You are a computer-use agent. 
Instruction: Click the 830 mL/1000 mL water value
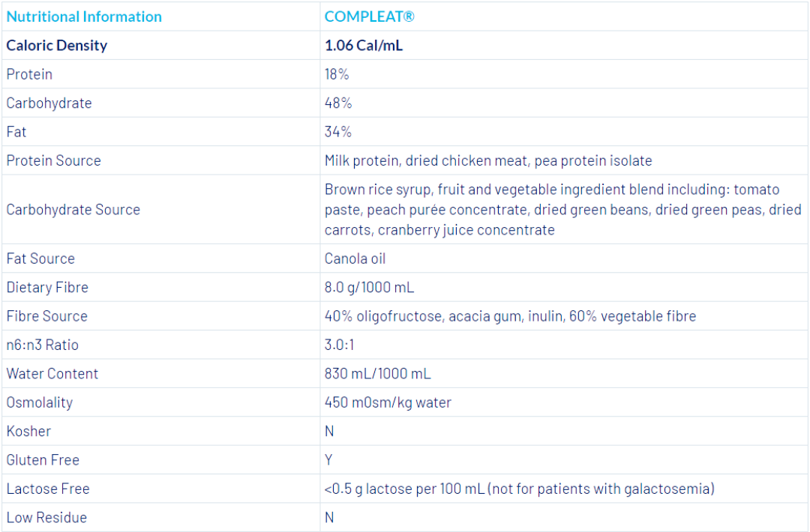coord(378,373)
